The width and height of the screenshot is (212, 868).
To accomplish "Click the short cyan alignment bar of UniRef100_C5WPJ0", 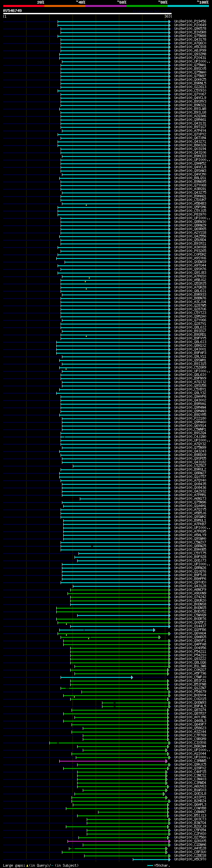I will pyautogui.click(x=97, y=677).
